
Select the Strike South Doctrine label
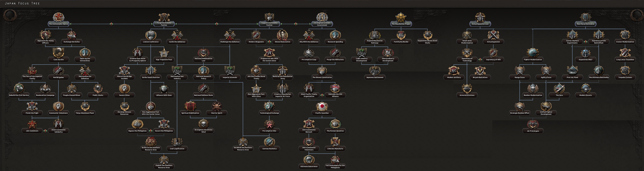coord(151,77)
